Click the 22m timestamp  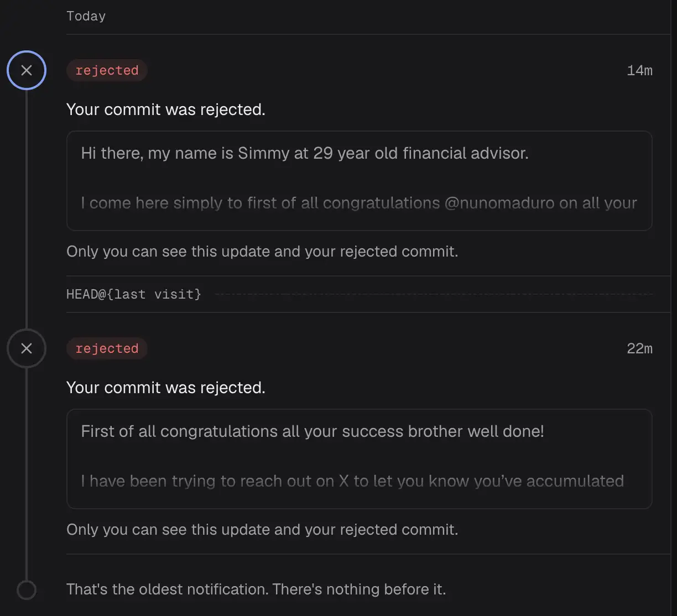(640, 348)
